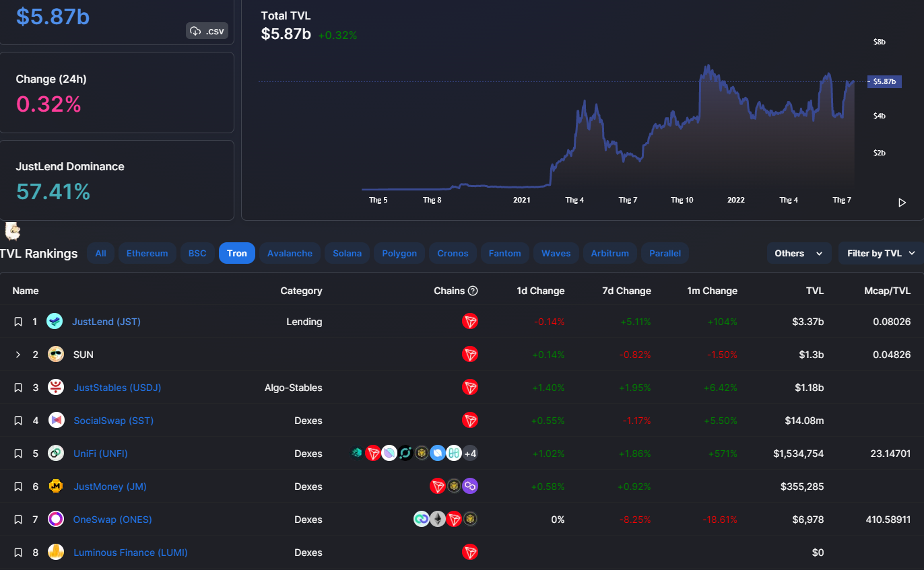924x570 pixels.
Task: Sort by the Category column header
Action: [x=302, y=291]
